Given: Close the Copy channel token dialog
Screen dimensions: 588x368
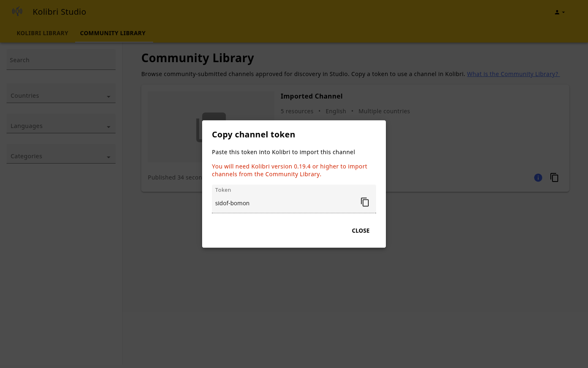Looking at the screenshot, I should [361, 231].
